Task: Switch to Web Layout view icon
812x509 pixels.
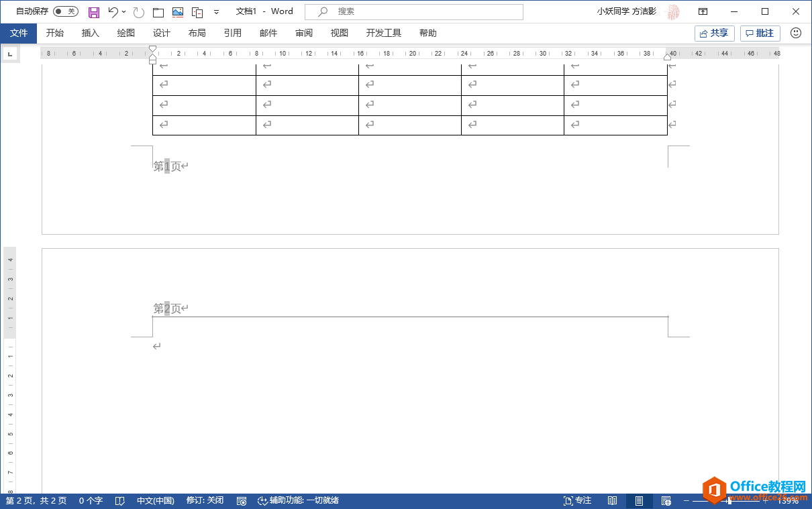Action: tap(666, 501)
